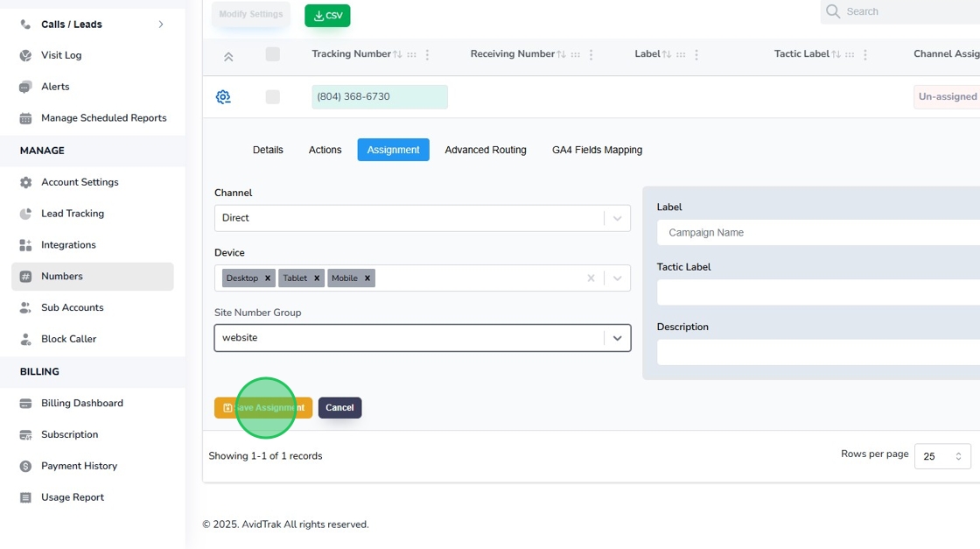
Task: Click the Modify Settings button
Action: [250, 14]
